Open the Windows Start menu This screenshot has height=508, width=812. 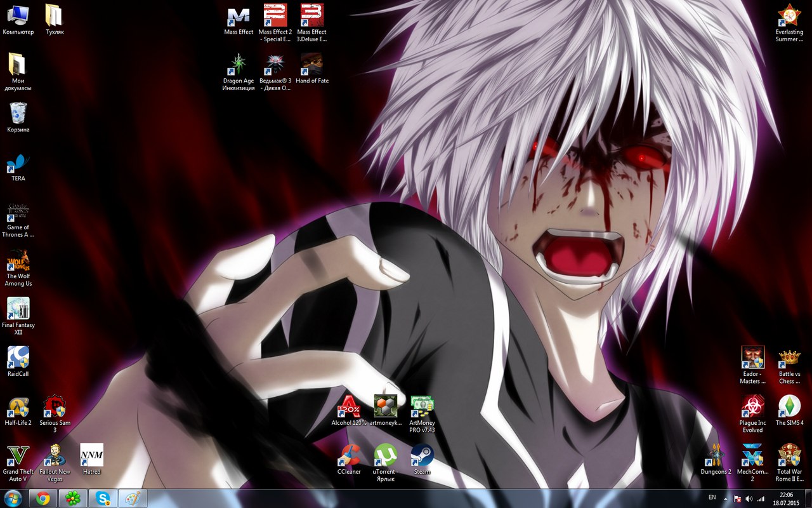13,498
